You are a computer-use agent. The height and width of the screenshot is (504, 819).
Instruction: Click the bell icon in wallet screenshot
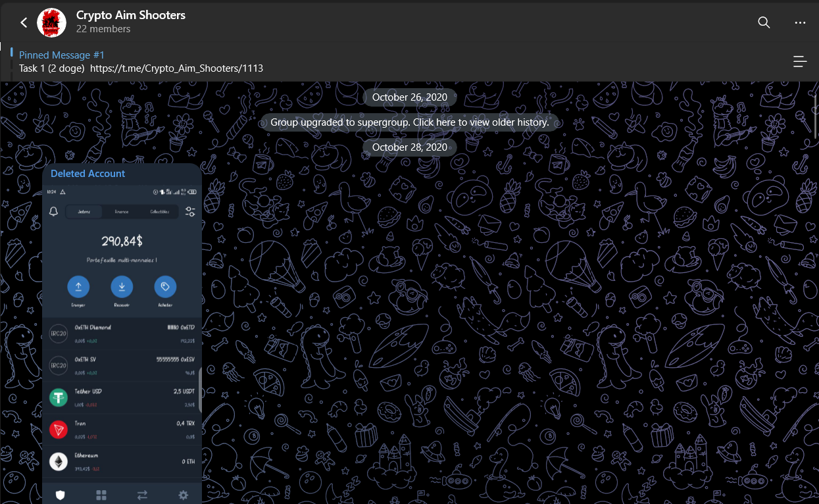54,212
